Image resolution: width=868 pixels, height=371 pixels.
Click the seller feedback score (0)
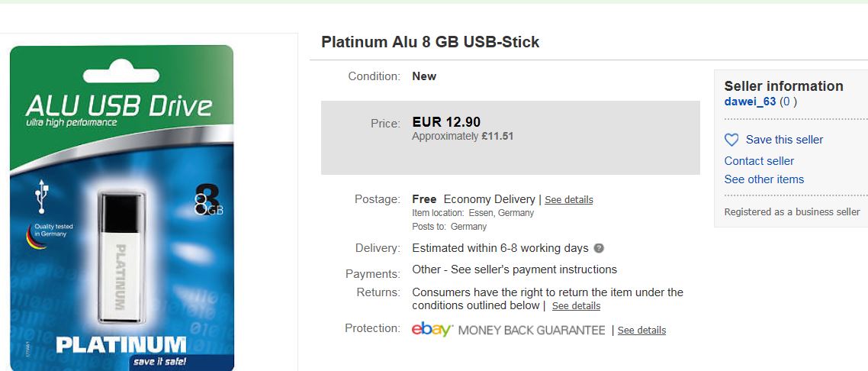point(788,102)
